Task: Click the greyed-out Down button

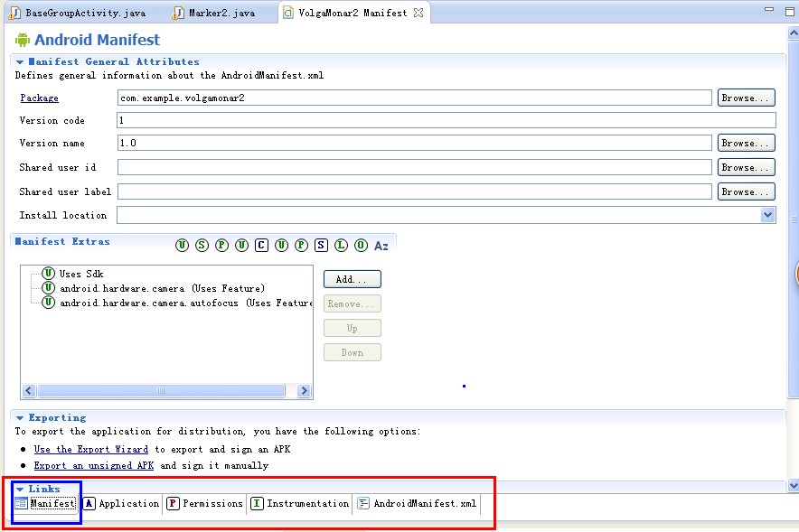Action: tap(352, 352)
